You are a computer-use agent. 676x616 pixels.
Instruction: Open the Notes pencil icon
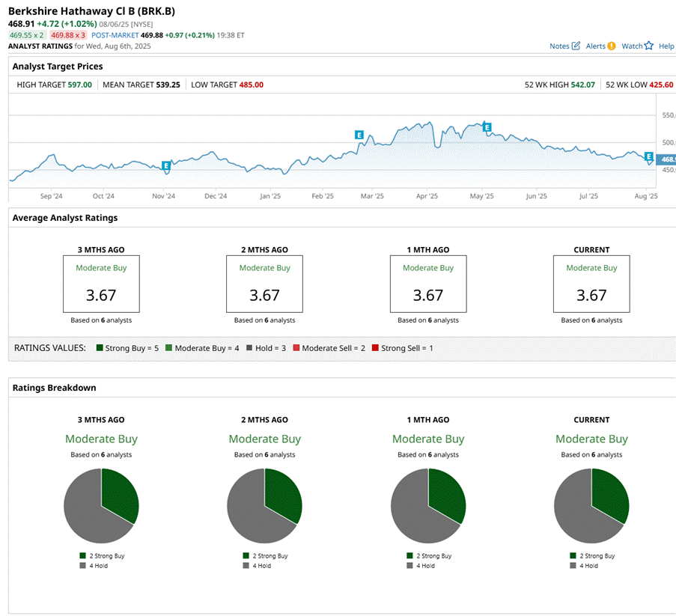576,46
